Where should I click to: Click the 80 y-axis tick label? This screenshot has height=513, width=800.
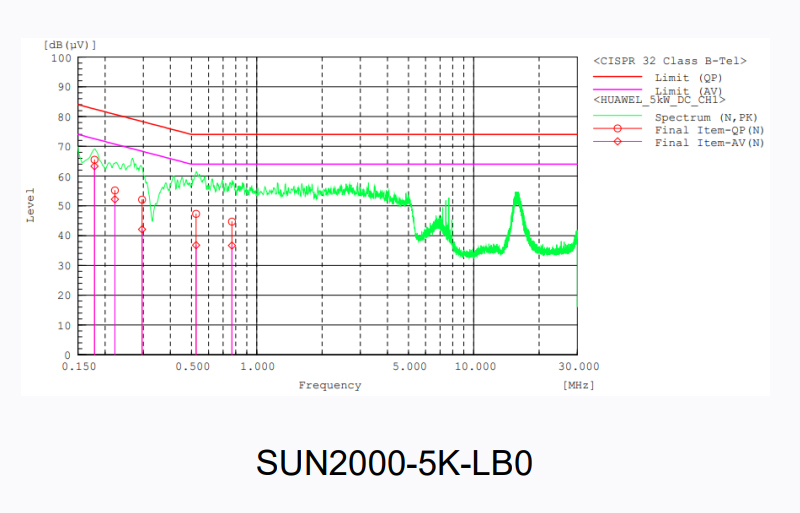pos(64,117)
